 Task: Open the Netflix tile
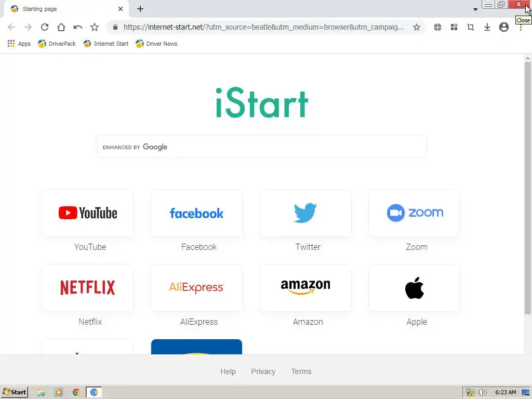click(87, 288)
